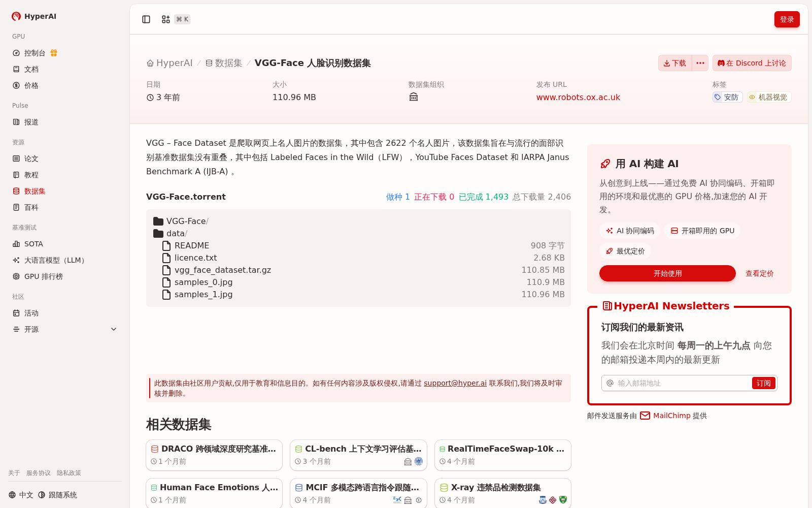This screenshot has height=508, width=812.
Task: Click the SOTA chart icon
Action: [16, 244]
